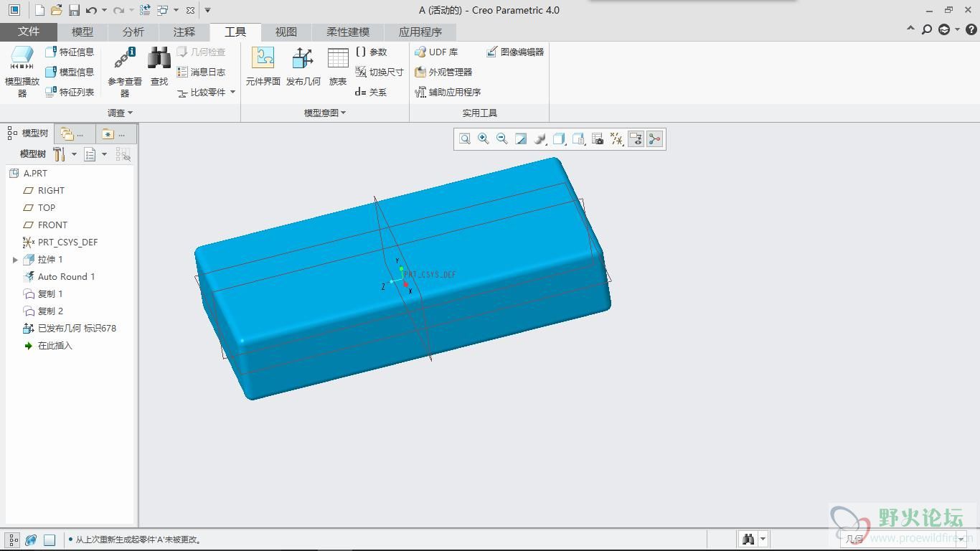980x551 pixels.
Task: Open the 比较零件 dropdown arrow
Action: [232, 93]
